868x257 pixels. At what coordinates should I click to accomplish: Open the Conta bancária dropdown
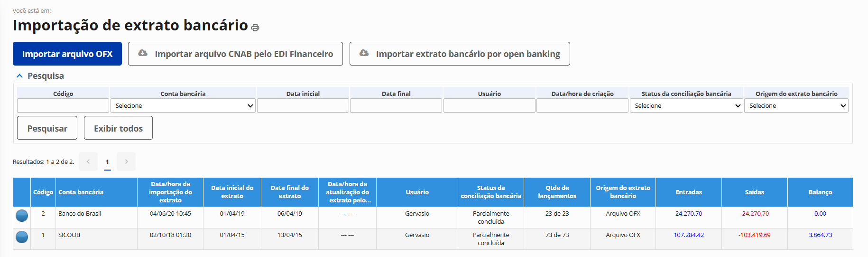pos(183,105)
